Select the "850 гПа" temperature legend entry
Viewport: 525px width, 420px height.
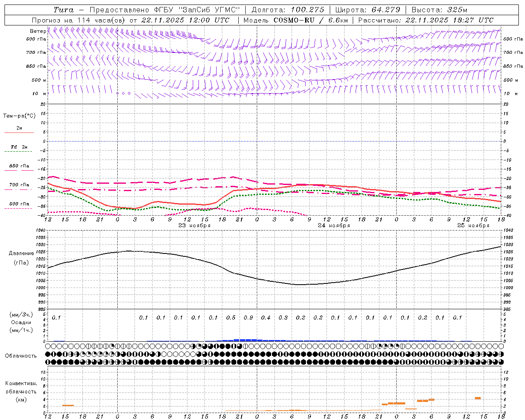coord(19,167)
